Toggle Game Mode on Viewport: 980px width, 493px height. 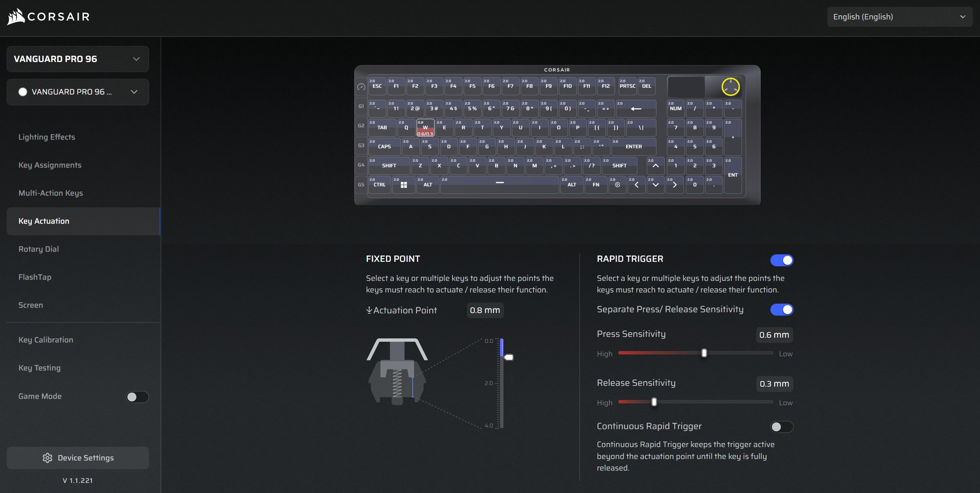tap(137, 397)
